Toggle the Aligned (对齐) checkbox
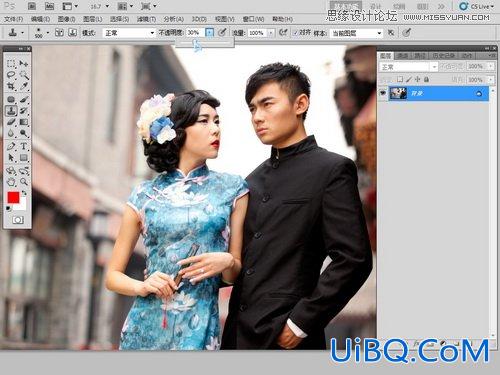The image size is (500, 375). click(296, 33)
